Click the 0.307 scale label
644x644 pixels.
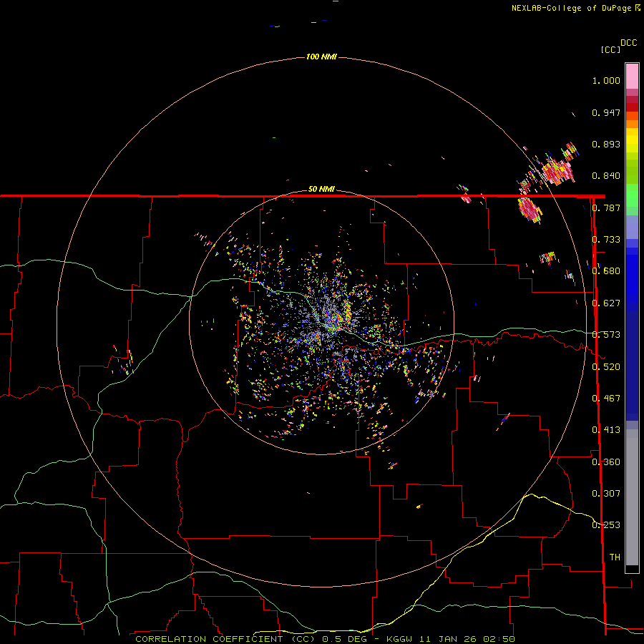pyautogui.click(x=606, y=493)
